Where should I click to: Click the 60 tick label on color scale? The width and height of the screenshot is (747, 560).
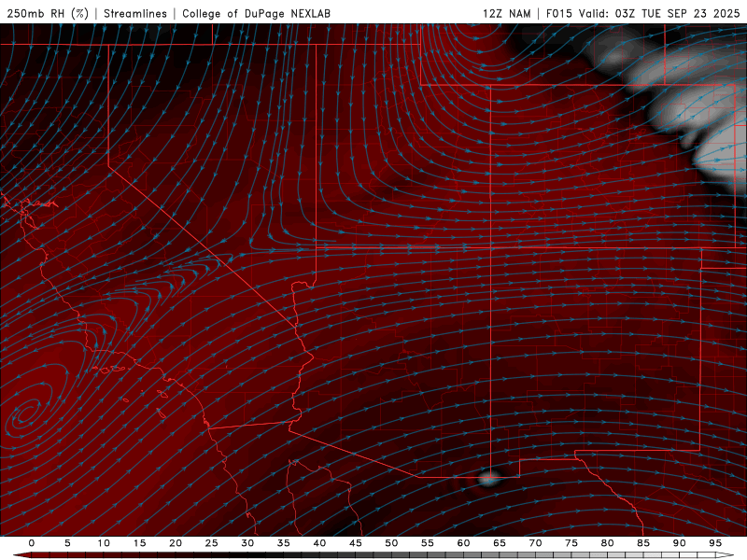coord(463,543)
